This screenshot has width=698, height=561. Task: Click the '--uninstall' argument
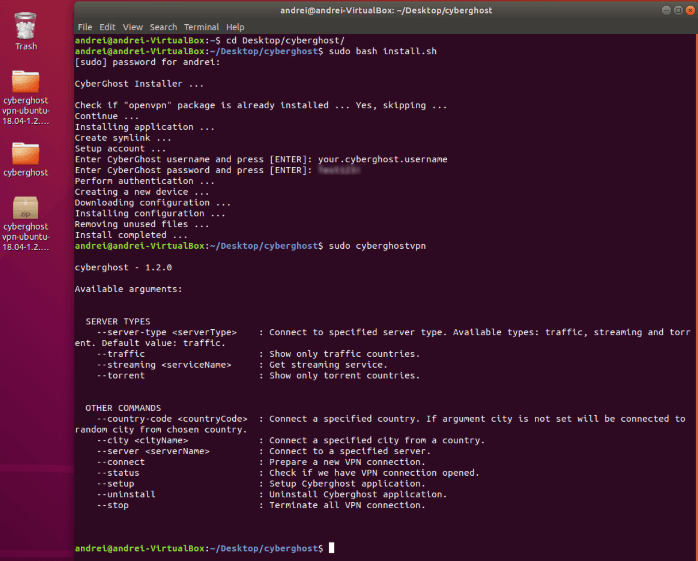[x=126, y=494]
